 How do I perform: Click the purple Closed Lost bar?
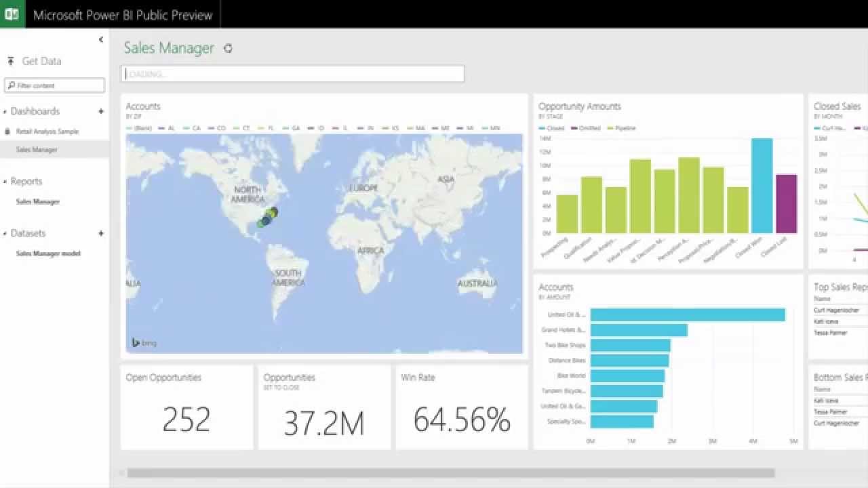tap(786, 204)
